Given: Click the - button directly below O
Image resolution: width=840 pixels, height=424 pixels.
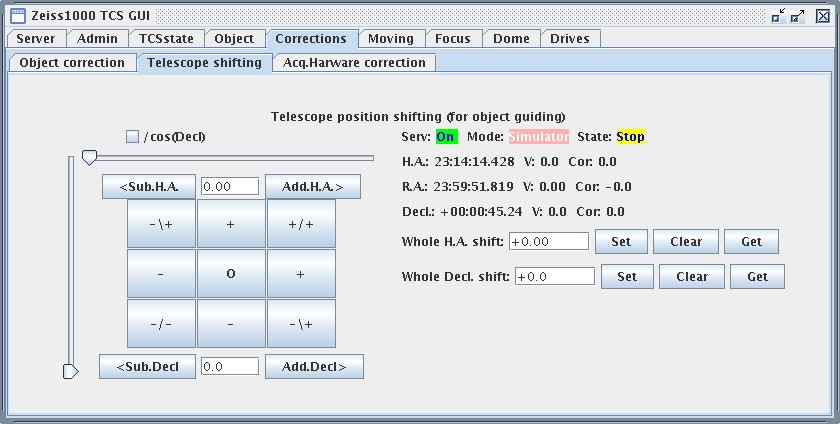Looking at the screenshot, I should (231, 324).
